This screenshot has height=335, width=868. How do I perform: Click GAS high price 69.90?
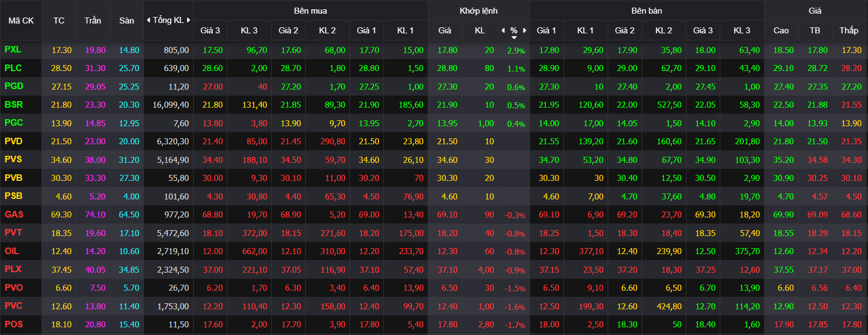pyautogui.click(x=783, y=215)
